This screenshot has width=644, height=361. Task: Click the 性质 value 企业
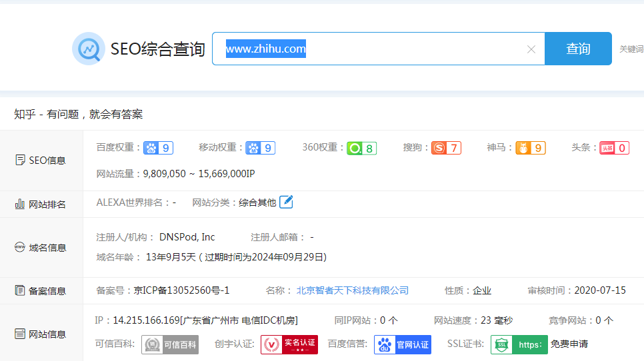(x=482, y=290)
